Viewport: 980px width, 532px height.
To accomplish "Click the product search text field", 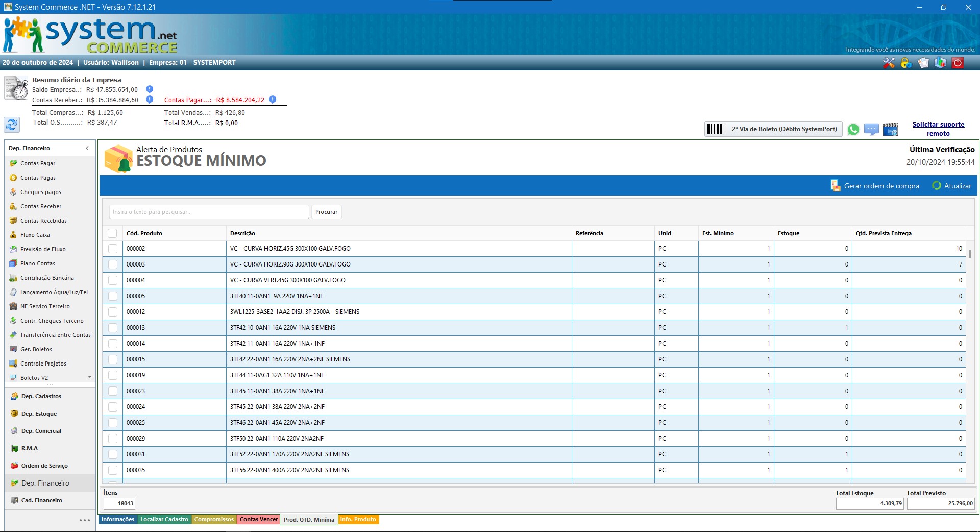I will pos(209,212).
